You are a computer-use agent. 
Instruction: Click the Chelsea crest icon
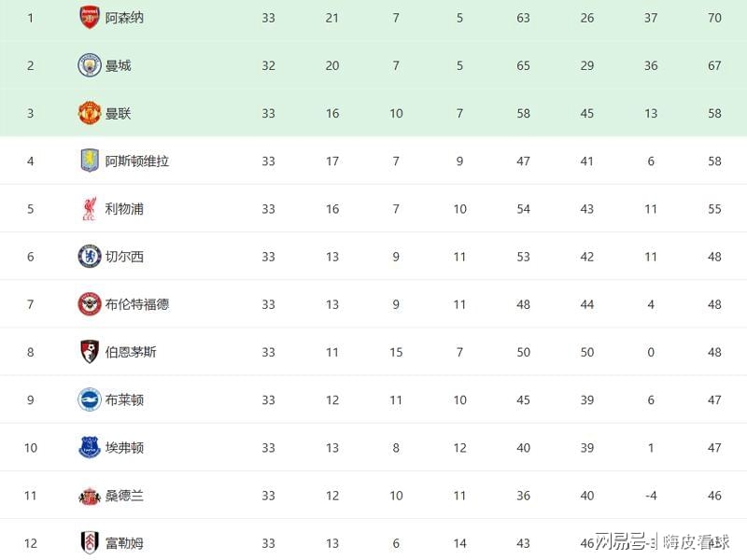(x=89, y=257)
